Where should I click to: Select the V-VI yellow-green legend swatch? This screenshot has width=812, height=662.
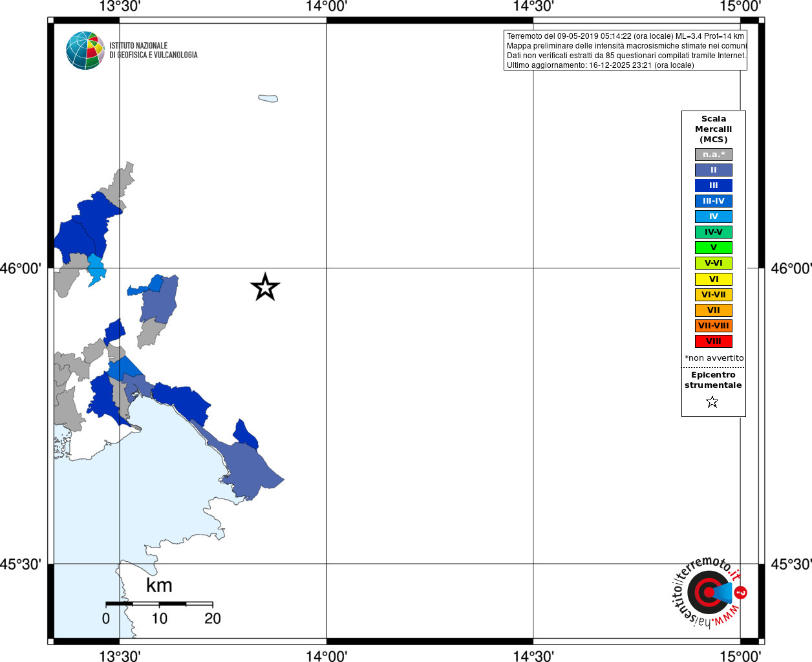714,263
